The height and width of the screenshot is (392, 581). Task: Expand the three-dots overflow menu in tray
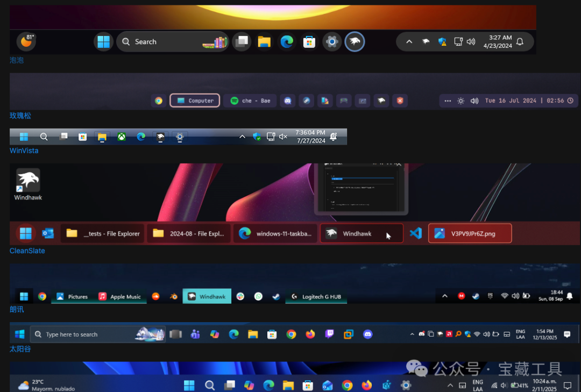(448, 101)
